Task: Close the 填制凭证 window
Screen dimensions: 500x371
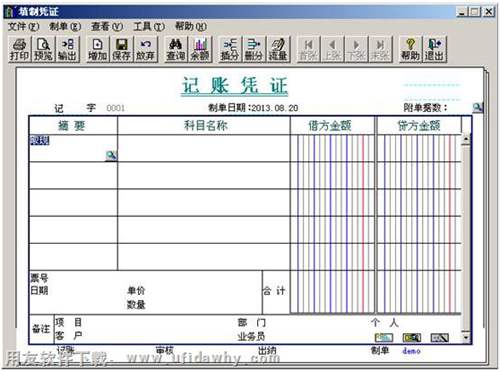Action: pyautogui.click(x=489, y=12)
